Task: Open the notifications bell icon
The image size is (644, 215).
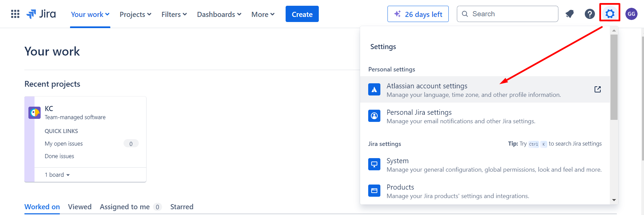Action: [x=570, y=14]
